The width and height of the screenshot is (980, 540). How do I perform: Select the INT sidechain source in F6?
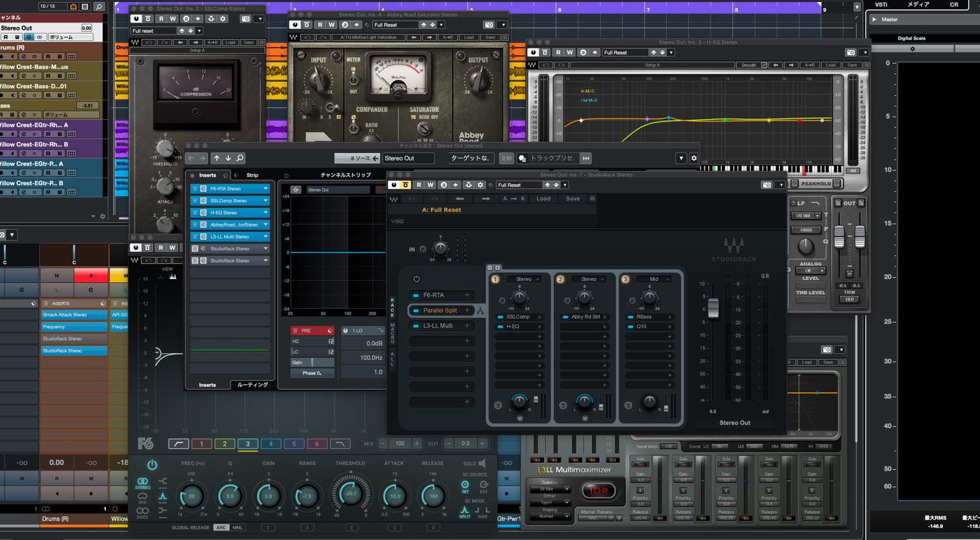click(465, 487)
